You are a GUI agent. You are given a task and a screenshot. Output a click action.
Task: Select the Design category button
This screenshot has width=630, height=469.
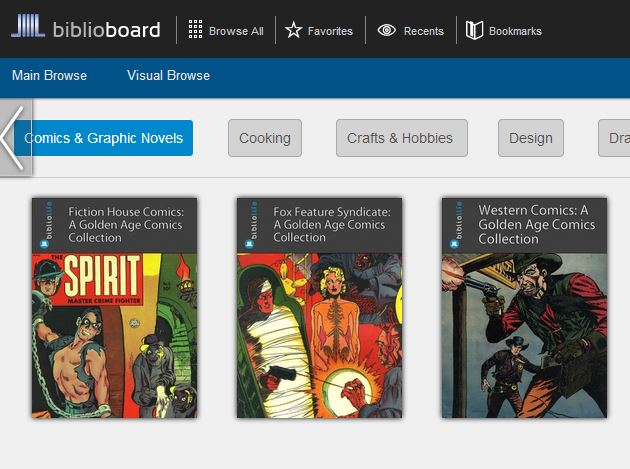click(531, 138)
